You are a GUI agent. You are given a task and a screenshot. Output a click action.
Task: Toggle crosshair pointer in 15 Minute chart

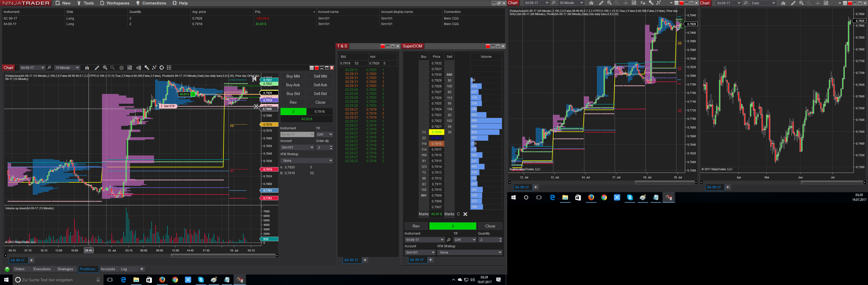(121, 68)
